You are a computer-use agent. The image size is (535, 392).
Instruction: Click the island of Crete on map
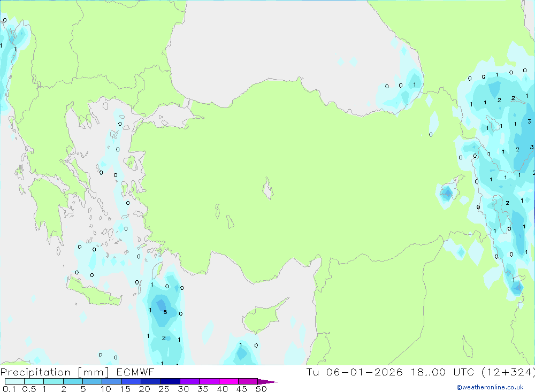[94, 291]
